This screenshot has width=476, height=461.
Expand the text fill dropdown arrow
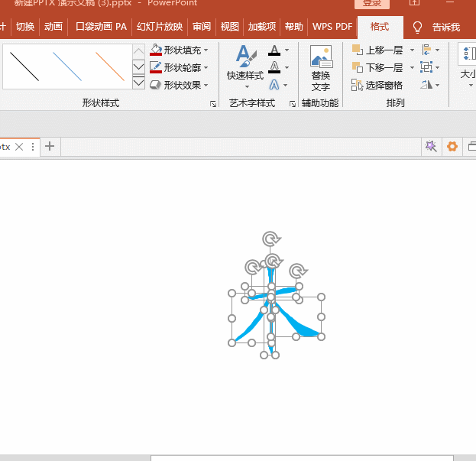tap(287, 50)
